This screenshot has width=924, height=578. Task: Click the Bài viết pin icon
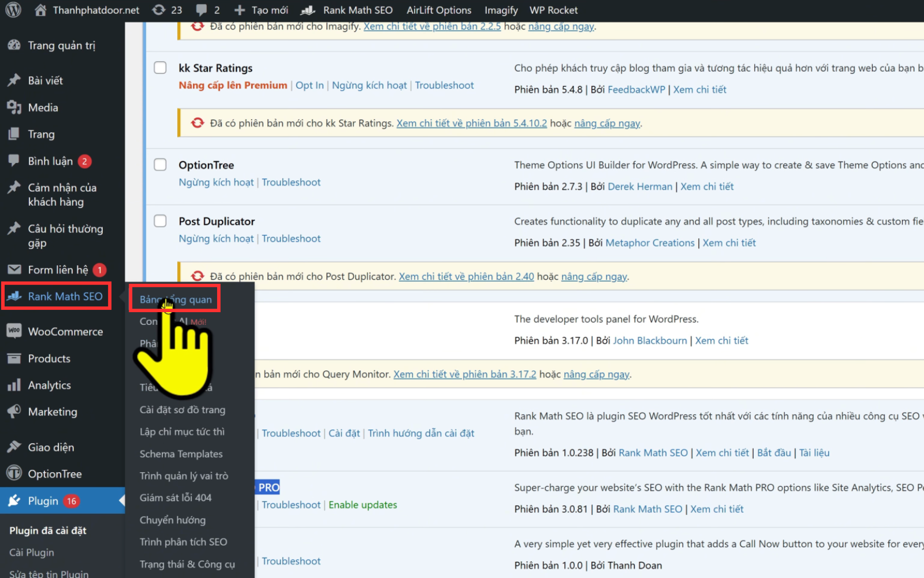14,80
